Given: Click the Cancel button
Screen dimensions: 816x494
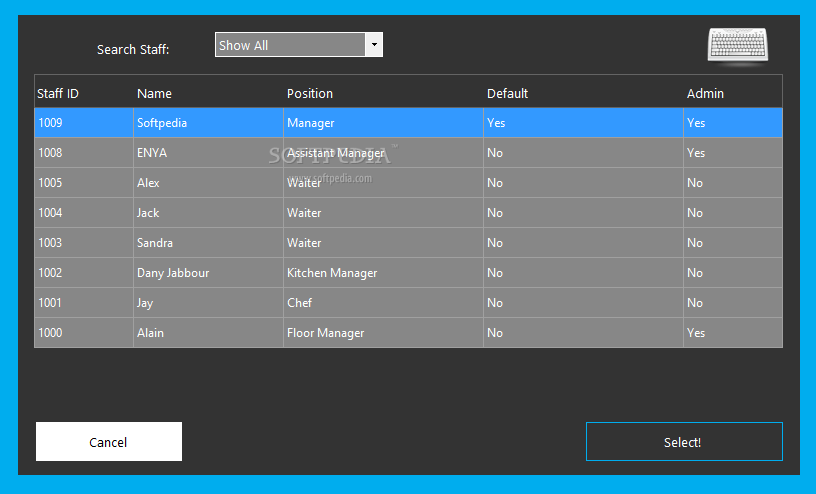Looking at the screenshot, I should click(109, 441).
